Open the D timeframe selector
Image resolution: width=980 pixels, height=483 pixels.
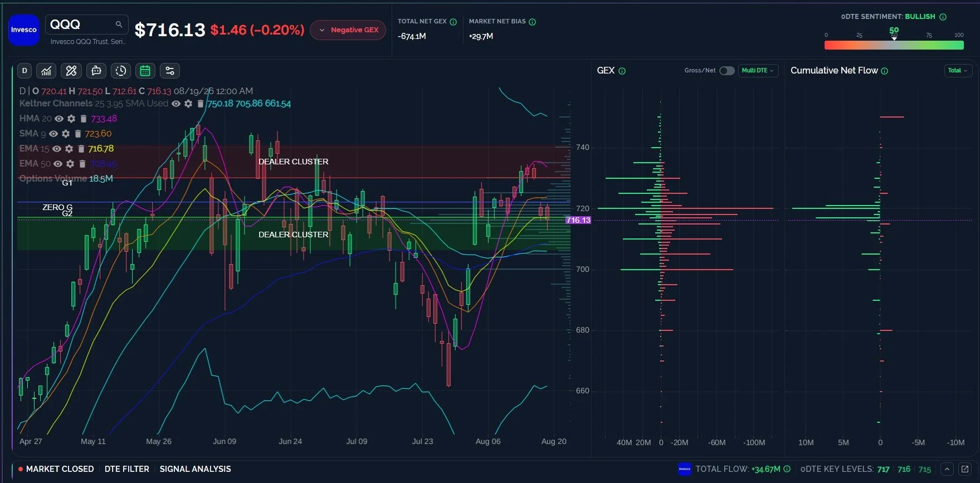point(25,71)
